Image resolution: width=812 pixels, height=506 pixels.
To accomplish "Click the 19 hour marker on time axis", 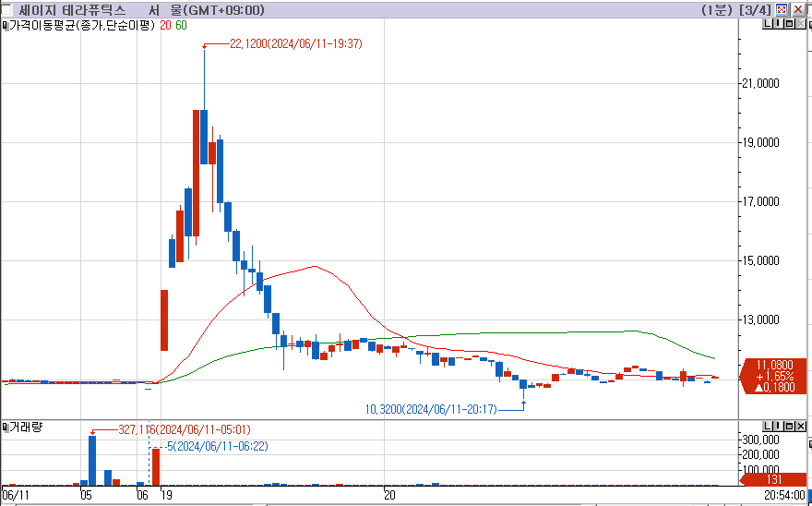I will pos(166,495).
